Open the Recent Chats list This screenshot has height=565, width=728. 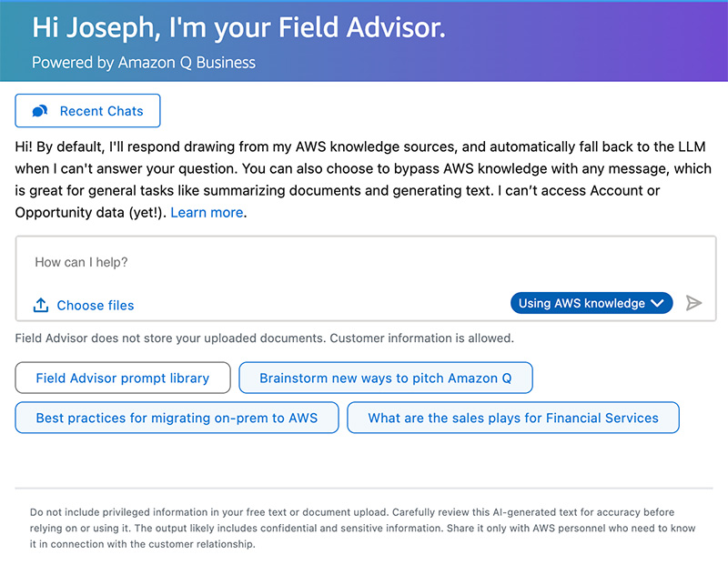[87, 111]
